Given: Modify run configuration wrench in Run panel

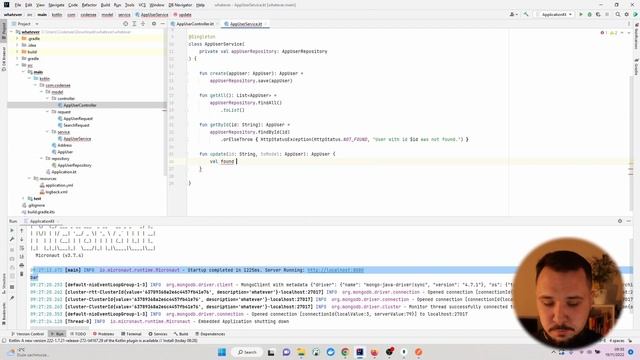Looking at the screenshot, I should [x=12, y=240].
